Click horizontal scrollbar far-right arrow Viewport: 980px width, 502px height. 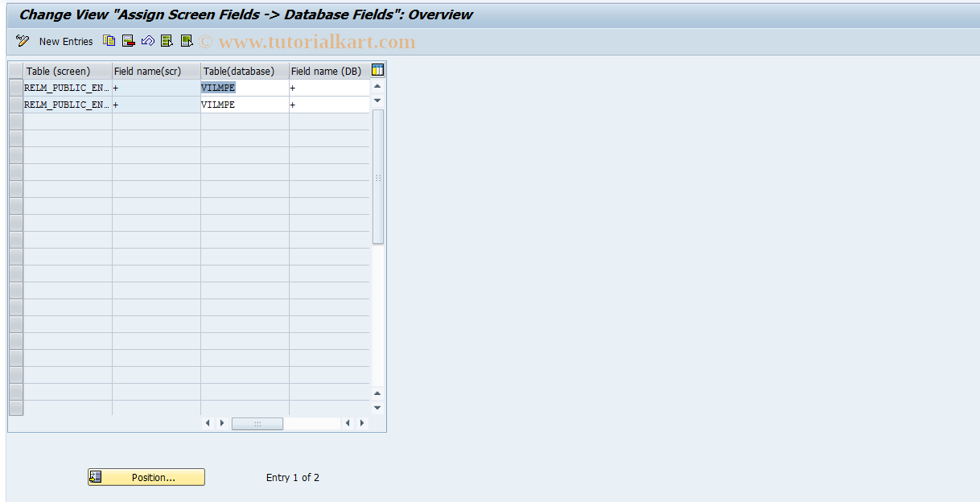click(362, 423)
